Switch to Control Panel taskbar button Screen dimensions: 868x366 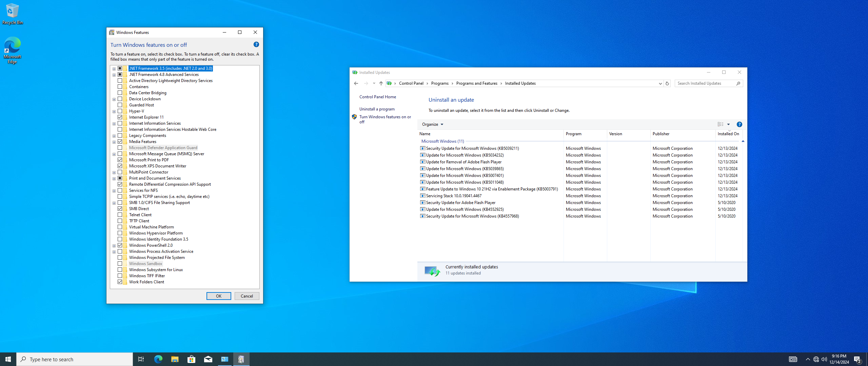pos(224,359)
